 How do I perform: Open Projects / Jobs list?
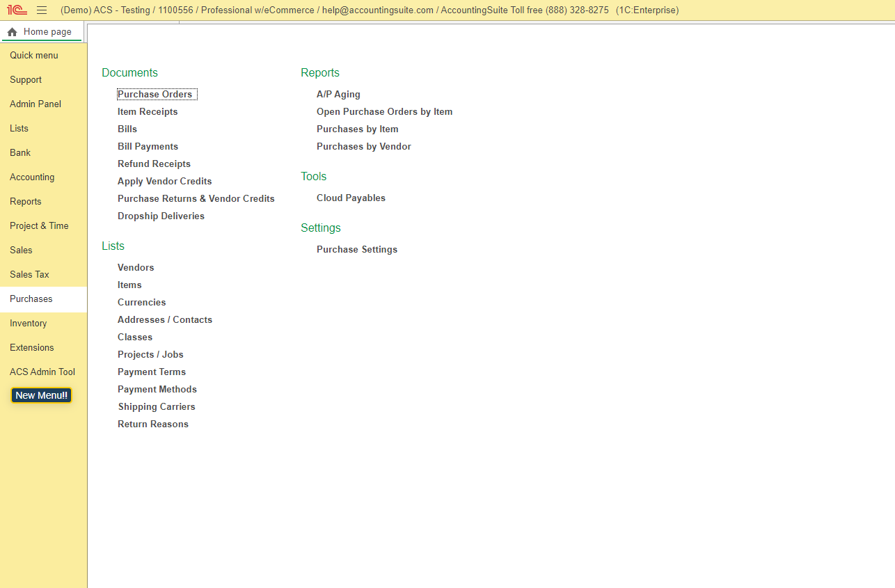150,355
